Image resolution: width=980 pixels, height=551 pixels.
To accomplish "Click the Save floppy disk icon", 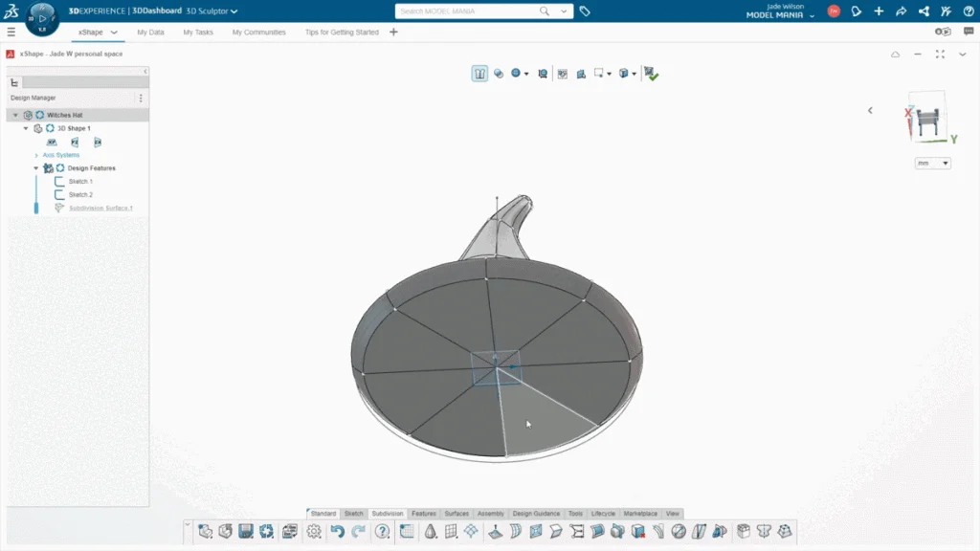I will click(x=246, y=532).
